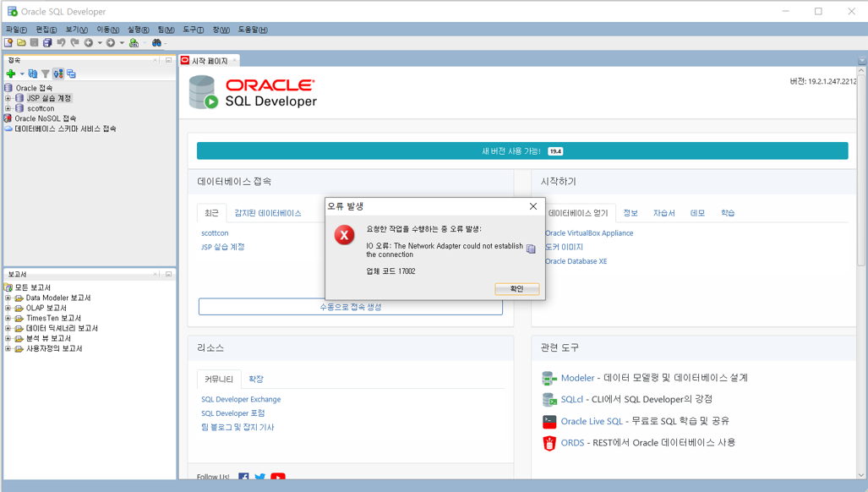Minimize the 보고서 reports panel
Screen dimensions: 868x492
click(169, 274)
